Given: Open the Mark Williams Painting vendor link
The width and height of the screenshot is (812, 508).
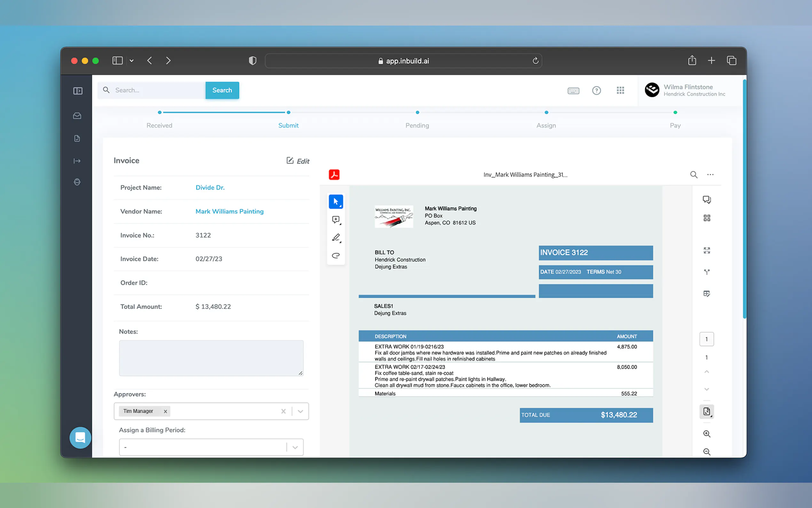Looking at the screenshot, I should coord(229,211).
